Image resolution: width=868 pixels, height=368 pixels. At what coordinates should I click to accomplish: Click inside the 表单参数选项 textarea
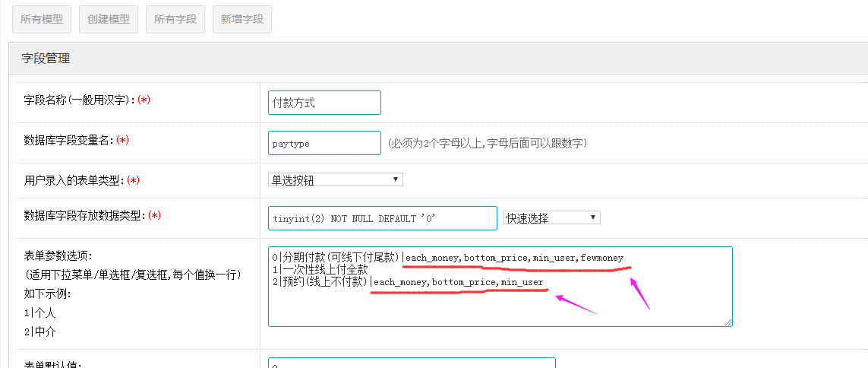[x=500, y=308]
